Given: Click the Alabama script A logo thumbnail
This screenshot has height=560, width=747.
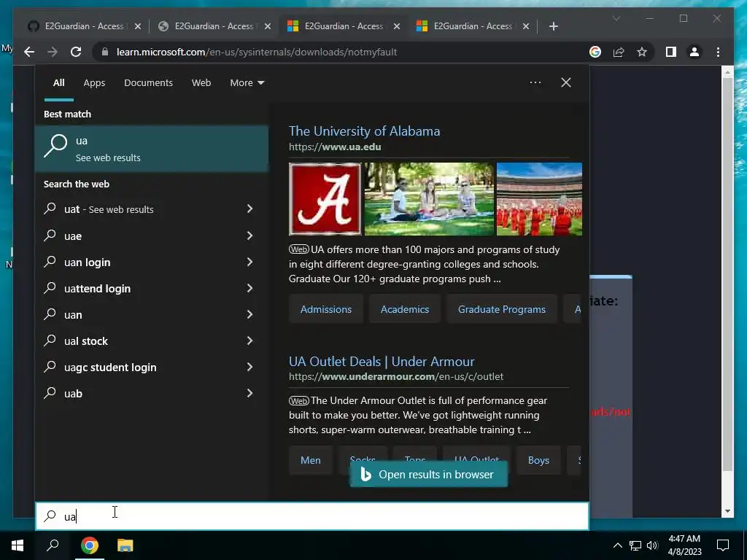Looking at the screenshot, I should pyautogui.click(x=325, y=199).
